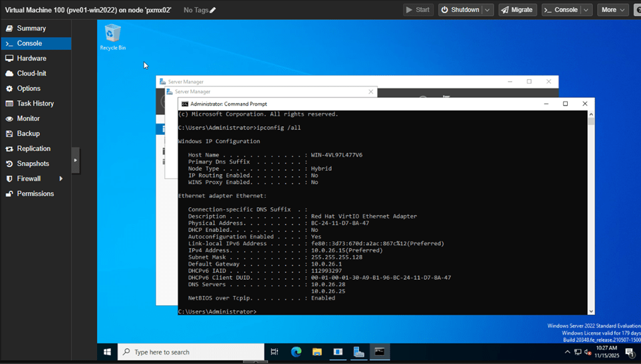Collapse the sidebar using the side handle
Viewport: 641px width, 364px height.
(75, 160)
